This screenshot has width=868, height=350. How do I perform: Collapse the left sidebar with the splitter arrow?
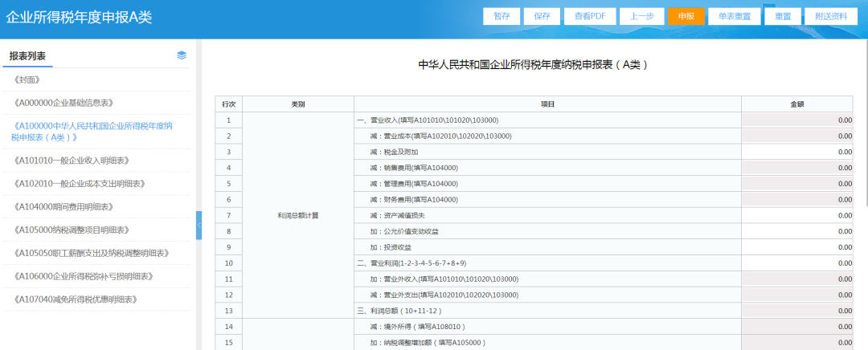199,226
